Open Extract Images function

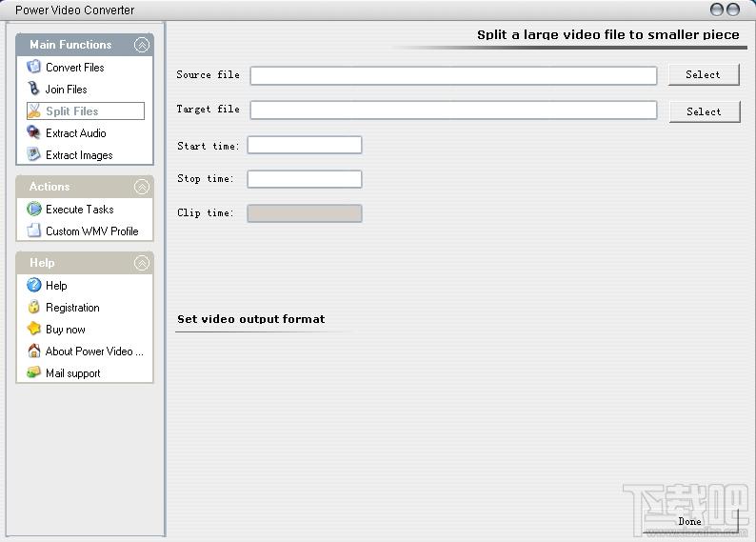coord(79,154)
